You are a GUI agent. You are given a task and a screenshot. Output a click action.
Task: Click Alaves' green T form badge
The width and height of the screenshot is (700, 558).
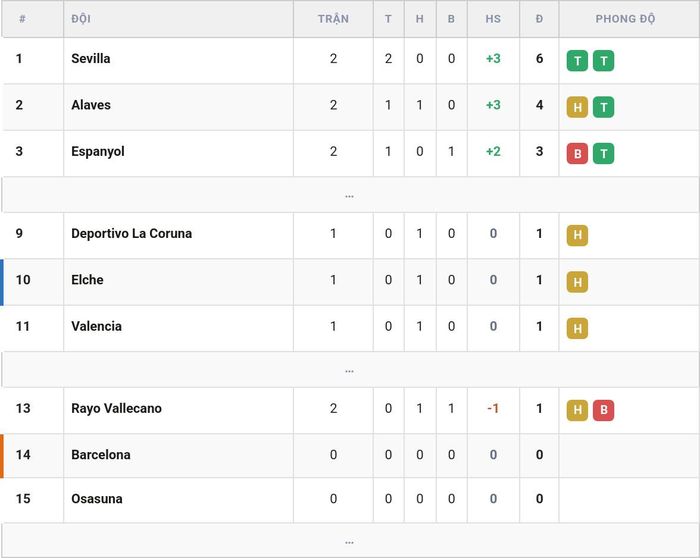coord(604,107)
